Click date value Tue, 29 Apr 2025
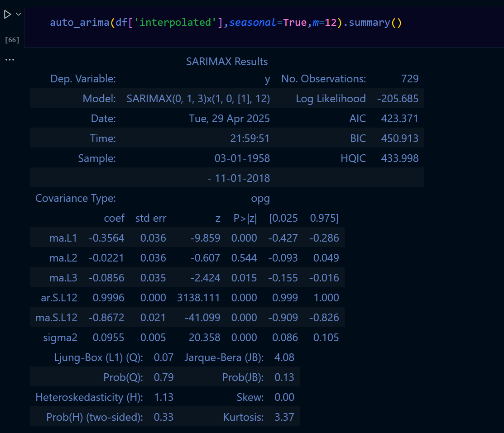The height and width of the screenshot is (433, 504). (229, 119)
